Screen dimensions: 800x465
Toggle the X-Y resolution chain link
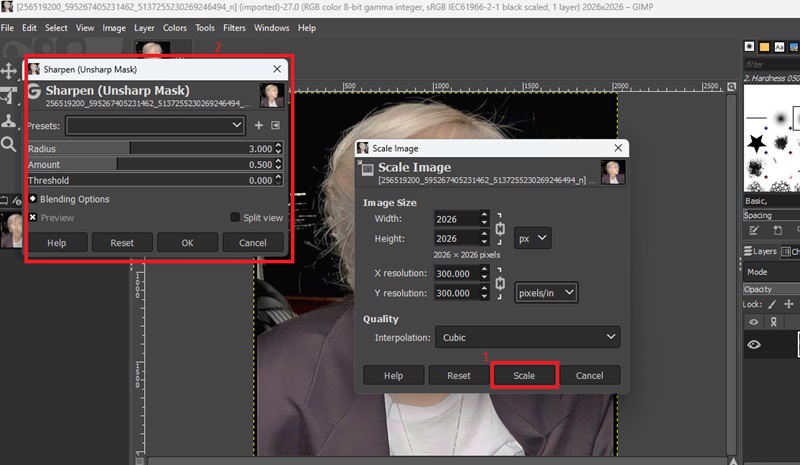500,283
